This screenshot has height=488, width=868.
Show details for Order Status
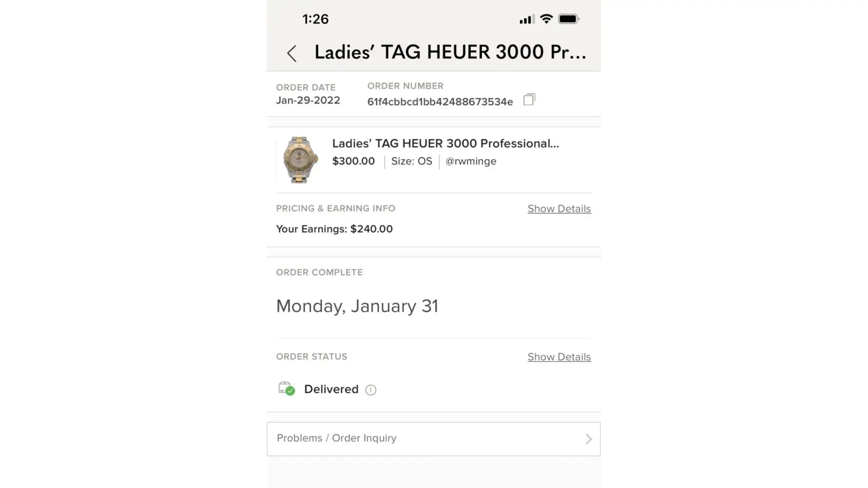click(x=559, y=357)
